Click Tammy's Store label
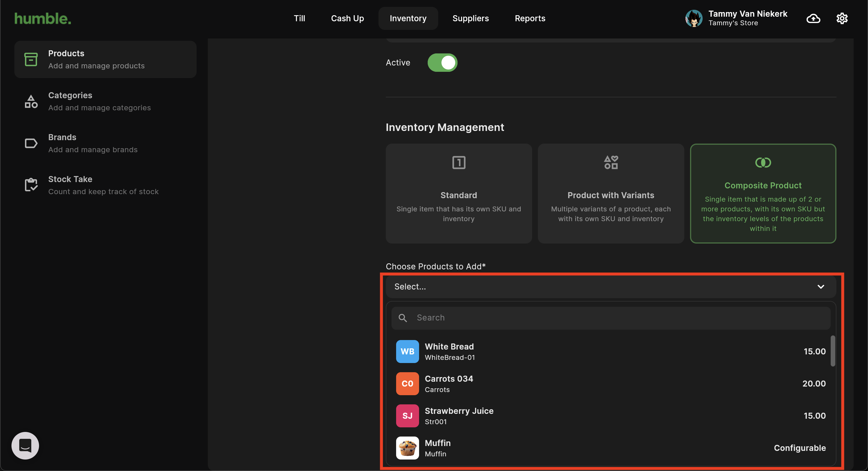The height and width of the screenshot is (471, 868). tap(733, 23)
